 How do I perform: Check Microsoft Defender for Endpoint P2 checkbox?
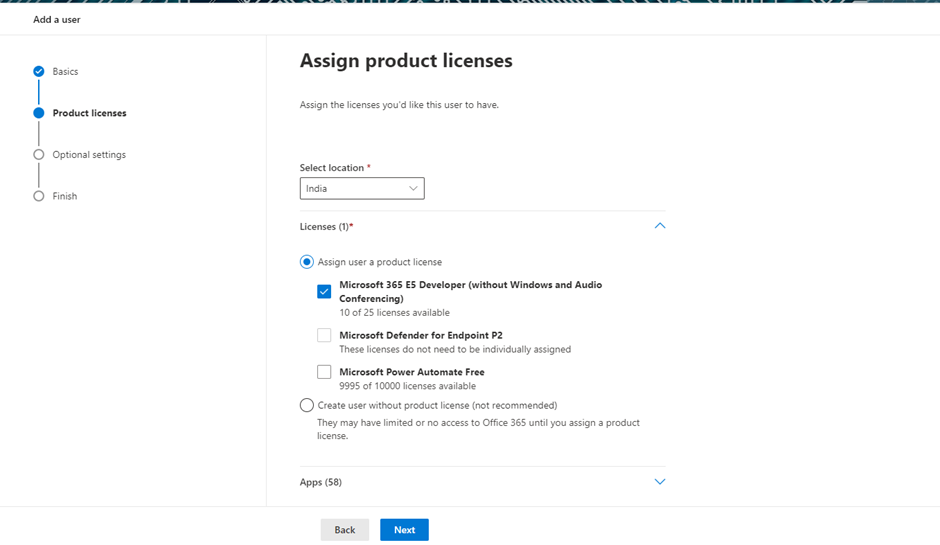[x=324, y=335]
